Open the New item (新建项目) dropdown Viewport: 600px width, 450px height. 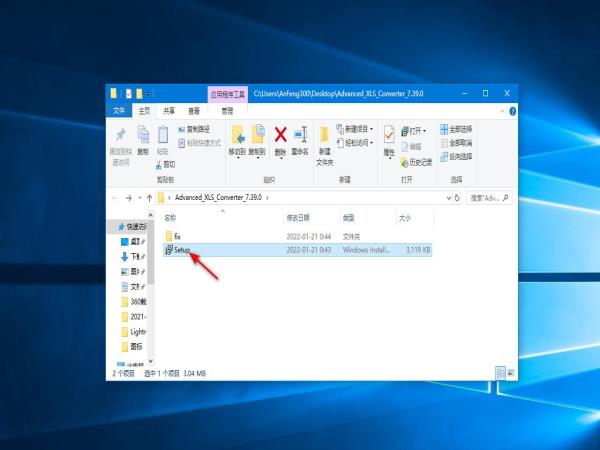click(x=354, y=129)
